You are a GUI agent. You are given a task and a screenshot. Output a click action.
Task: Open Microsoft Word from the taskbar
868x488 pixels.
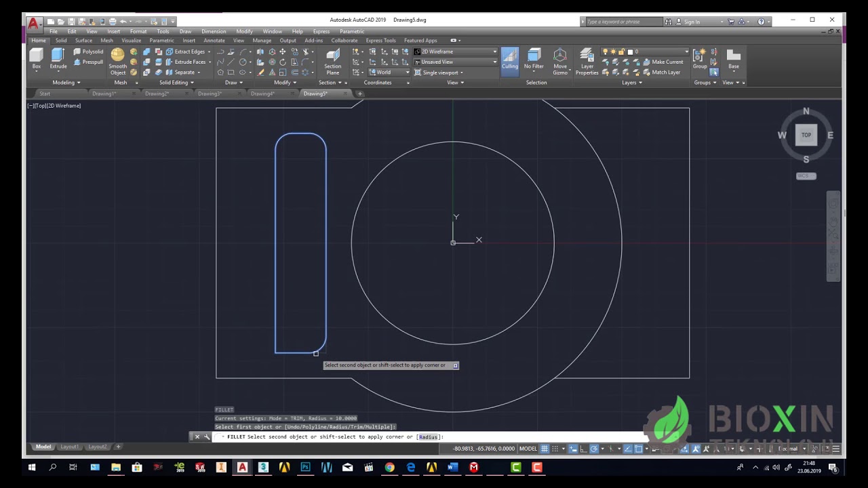453,467
